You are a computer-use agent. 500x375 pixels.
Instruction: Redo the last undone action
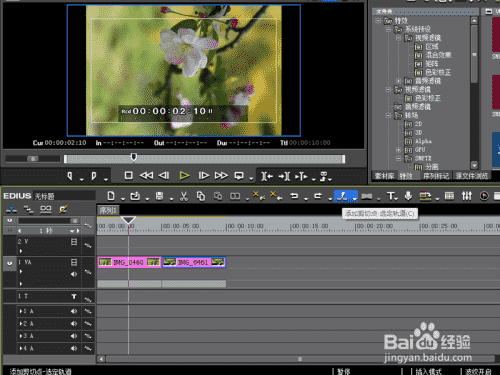tap(318, 196)
